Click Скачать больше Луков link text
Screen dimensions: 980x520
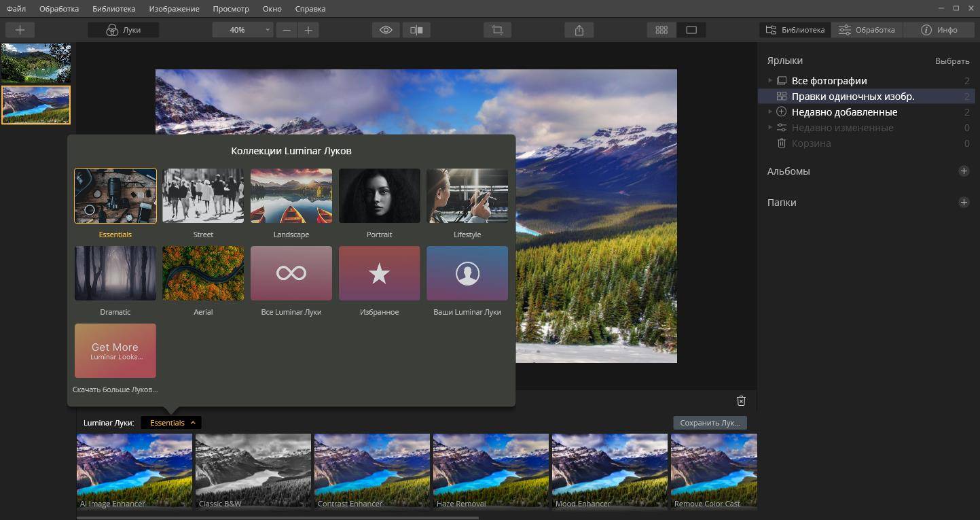[115, 389]
